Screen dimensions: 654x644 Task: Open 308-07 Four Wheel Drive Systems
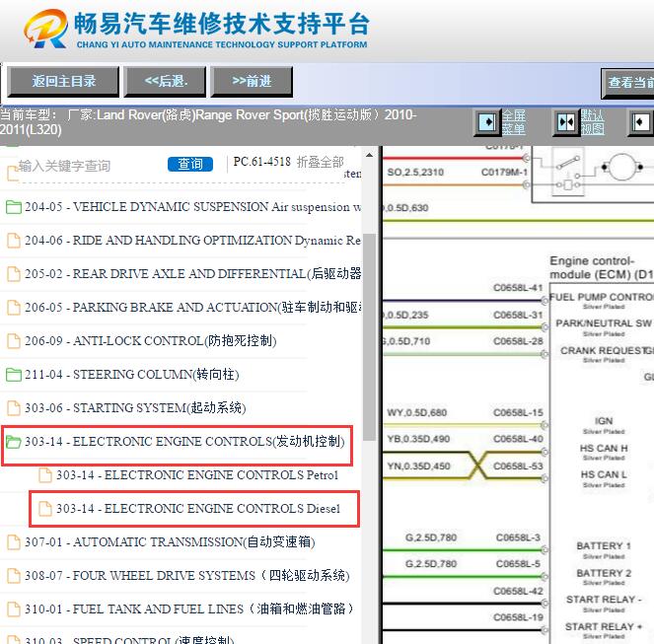click(x=186, y=576)
